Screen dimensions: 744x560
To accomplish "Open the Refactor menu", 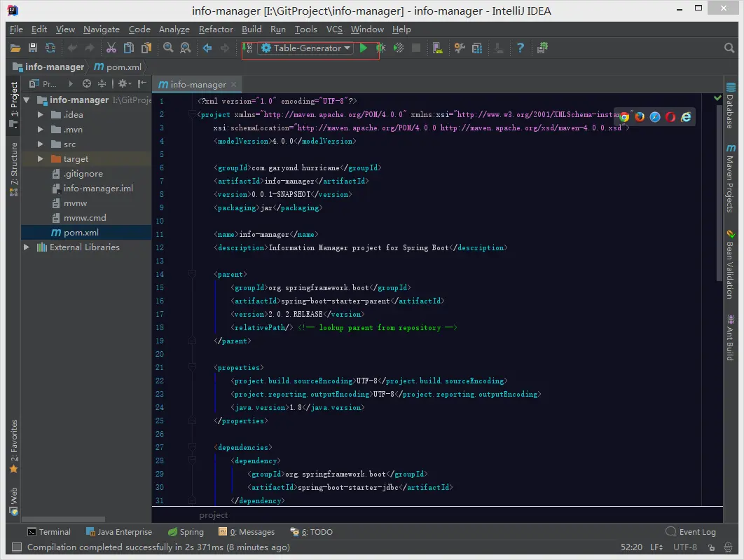I will pyautogui.click(x=216, y=29).
